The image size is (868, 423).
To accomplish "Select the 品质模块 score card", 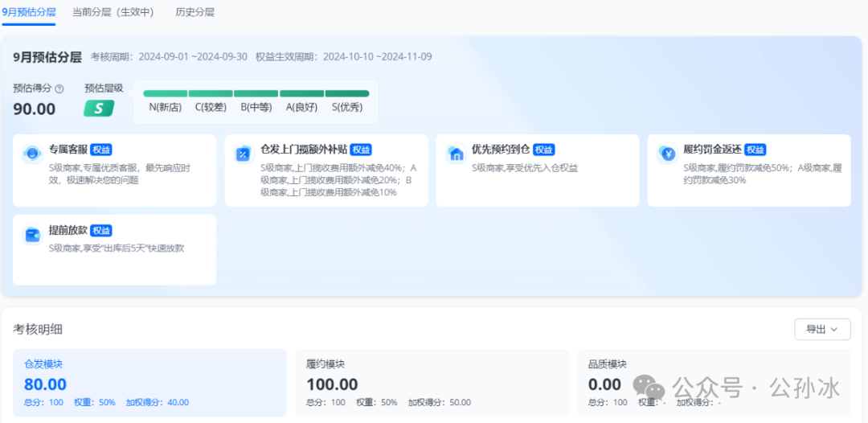I will tap(714, 383).
